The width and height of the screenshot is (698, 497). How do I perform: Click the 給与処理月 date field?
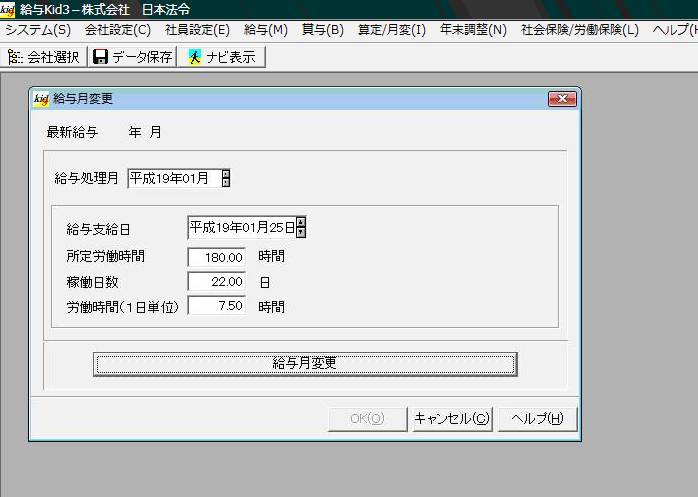174,179
